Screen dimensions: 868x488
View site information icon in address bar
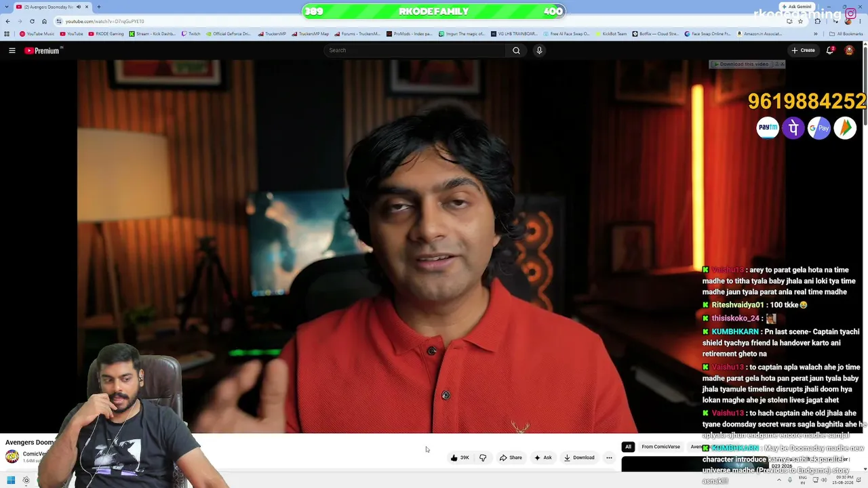pos(60,21)
